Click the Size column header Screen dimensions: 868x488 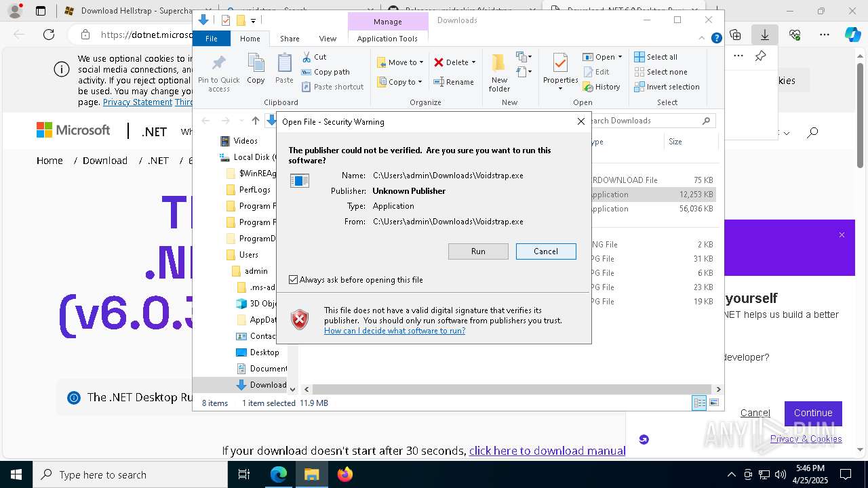click(690, 142)
